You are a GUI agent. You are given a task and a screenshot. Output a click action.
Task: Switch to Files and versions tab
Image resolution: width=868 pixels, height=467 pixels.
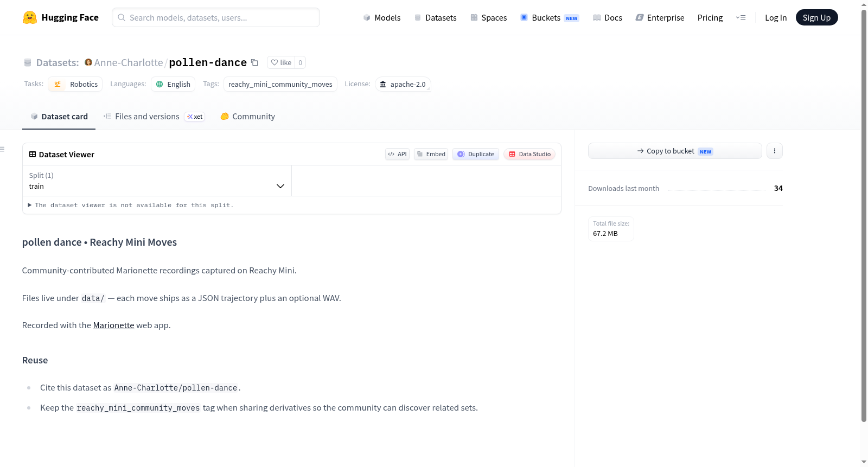point(154,117)
